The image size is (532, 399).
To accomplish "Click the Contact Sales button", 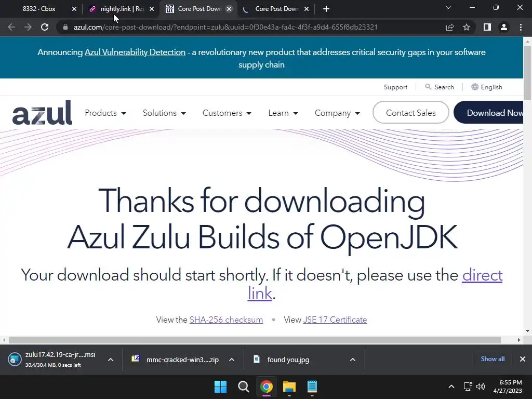I will click(x=410, y=113).
